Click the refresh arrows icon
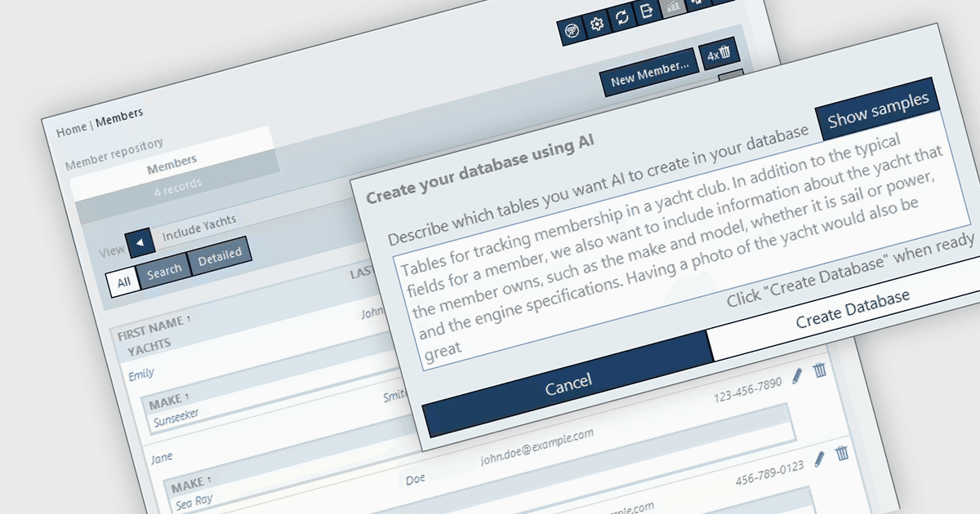The image size is (980, 514). (621, 18)
